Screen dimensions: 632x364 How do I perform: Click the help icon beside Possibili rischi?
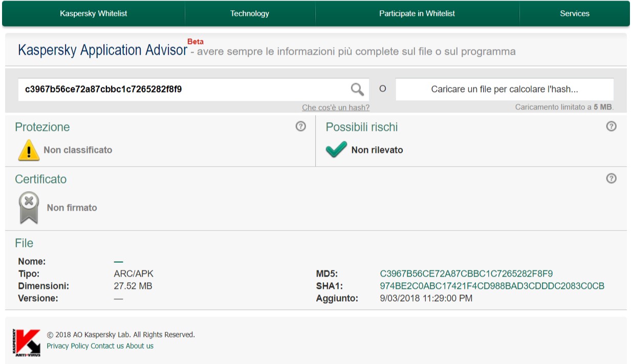coord(611,126)
